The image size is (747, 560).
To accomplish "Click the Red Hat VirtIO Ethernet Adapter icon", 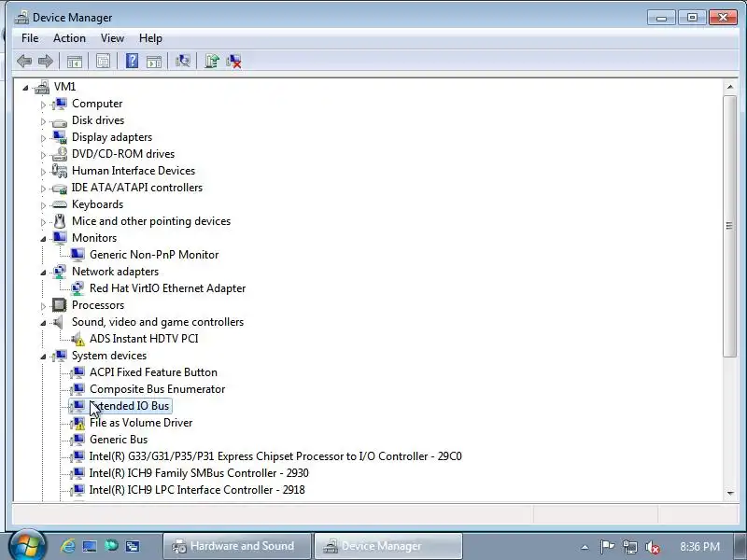I will (x=78, y=288).
